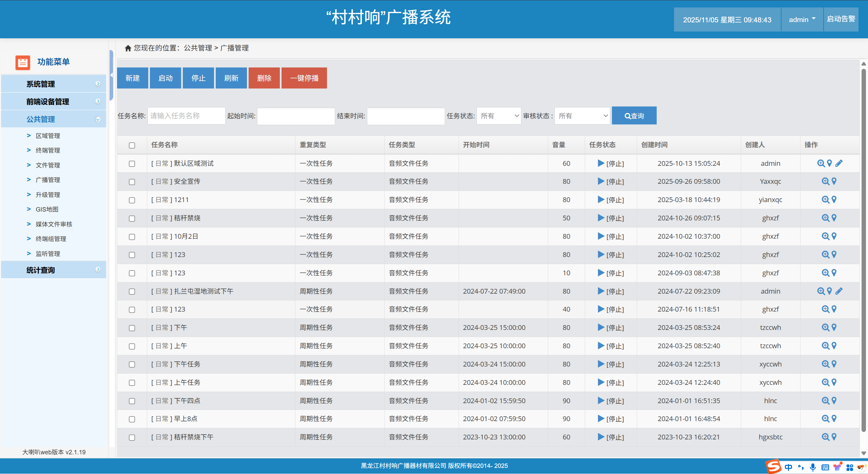The width and height of the screenshot is (868, 474).
Task: Click the 查询 search button
Action: pyautogui.click(x=634, y=116)
